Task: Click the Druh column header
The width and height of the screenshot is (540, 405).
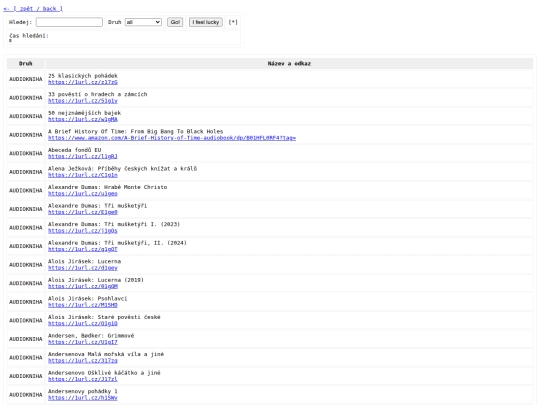Action: [25, 63]
